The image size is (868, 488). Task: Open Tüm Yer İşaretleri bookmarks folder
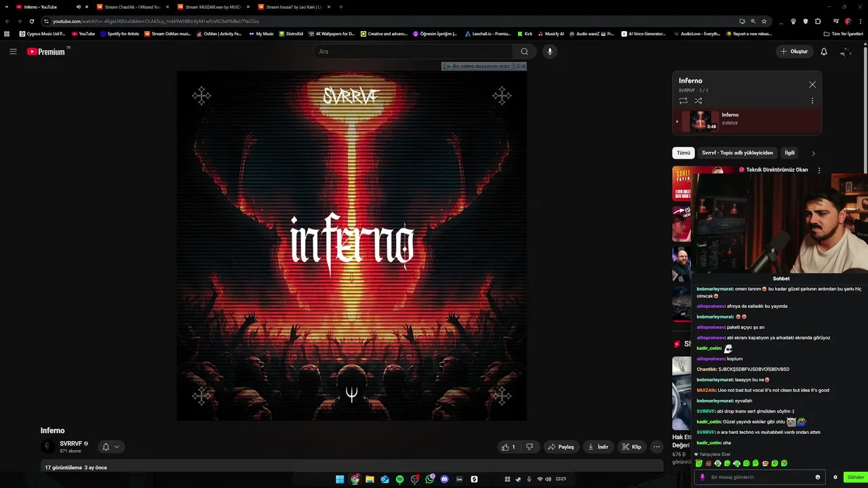(x=843, y=34)
